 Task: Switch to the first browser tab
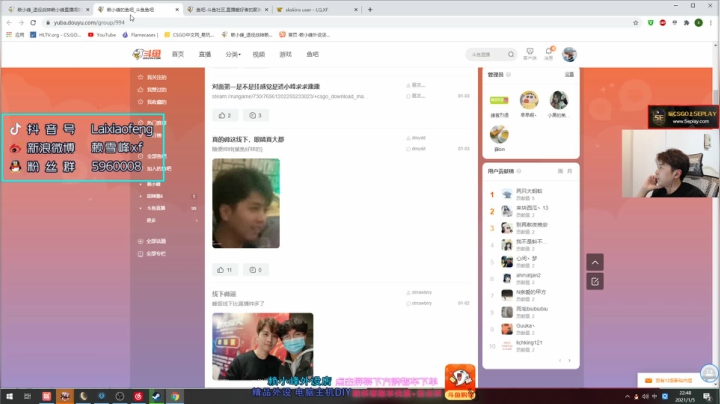tap(48, 9)
